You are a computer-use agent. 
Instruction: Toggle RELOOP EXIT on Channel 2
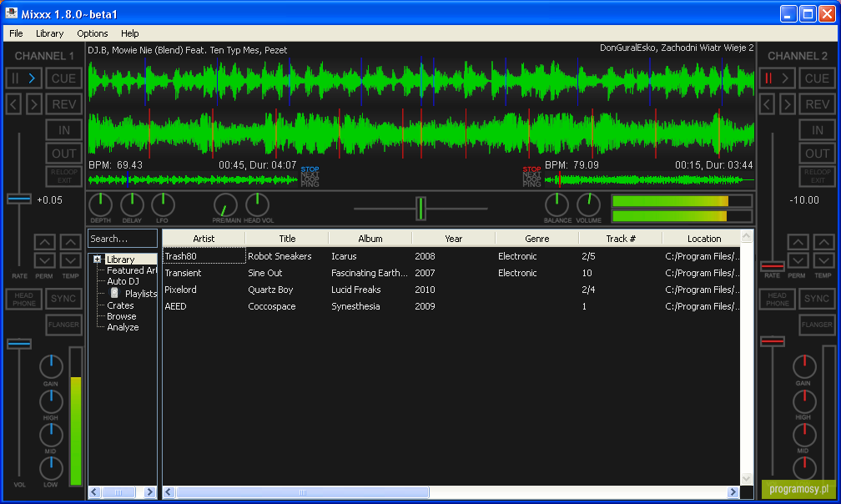pyautogui.click(x=818, y=176)
